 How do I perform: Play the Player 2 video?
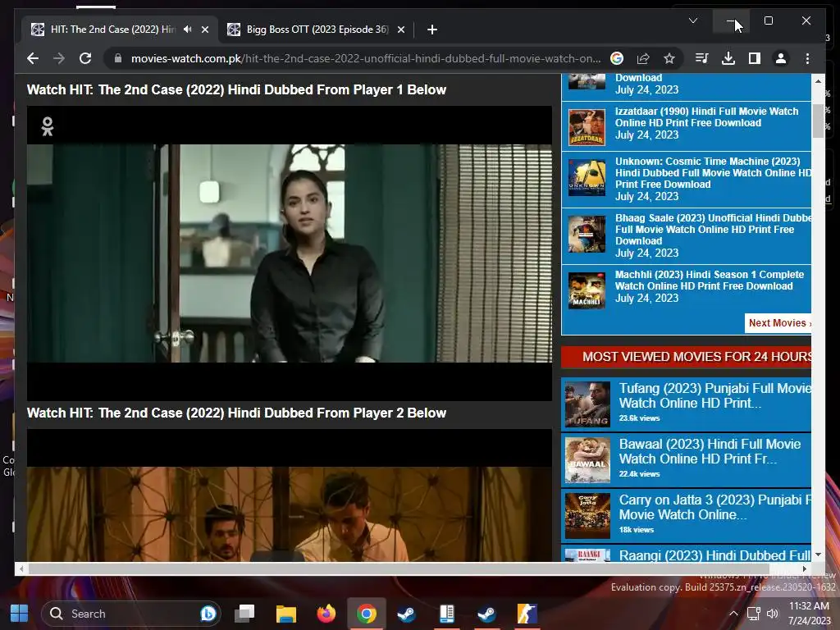pyautogui.click(x=290, y=495)
